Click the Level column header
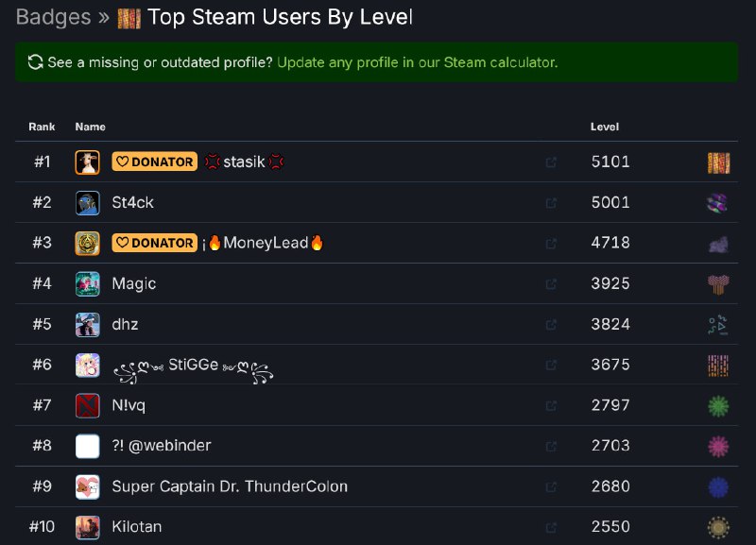 click(605, 127)
